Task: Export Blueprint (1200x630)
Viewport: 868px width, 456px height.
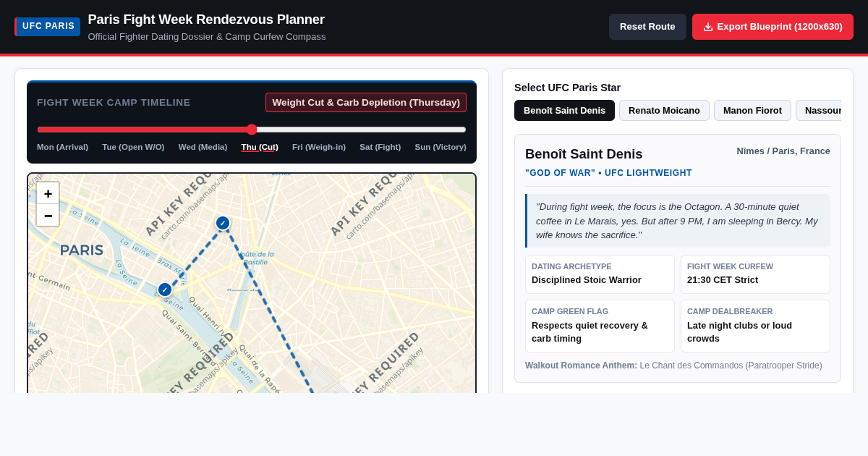Action: coord(773,27)
